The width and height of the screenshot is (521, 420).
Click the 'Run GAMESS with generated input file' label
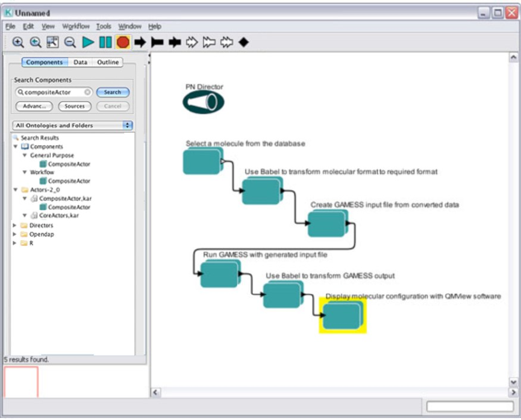tap(265, 255)
